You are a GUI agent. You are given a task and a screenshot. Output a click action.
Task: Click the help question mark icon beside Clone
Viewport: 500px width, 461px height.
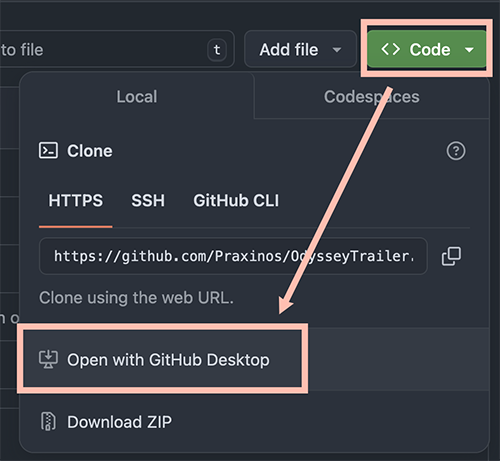pyautogui.click(x=456, y=151)
